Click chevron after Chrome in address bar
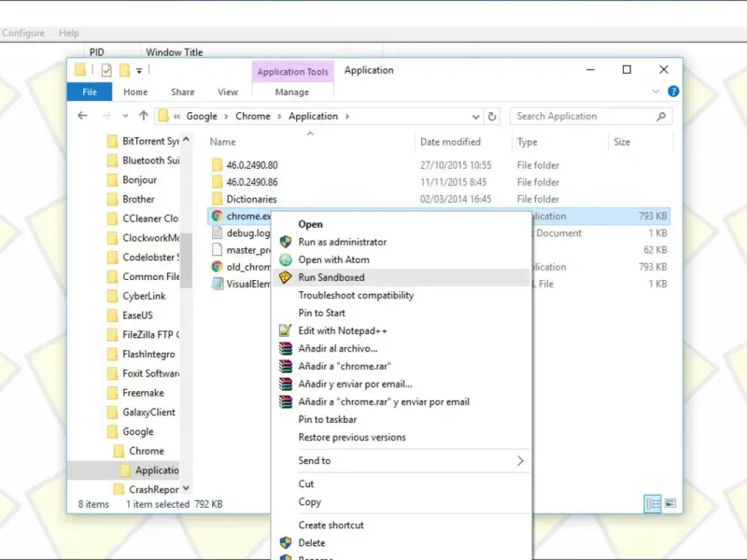The width and height of the screenshot is (747, 560). (x=279, y=117)
